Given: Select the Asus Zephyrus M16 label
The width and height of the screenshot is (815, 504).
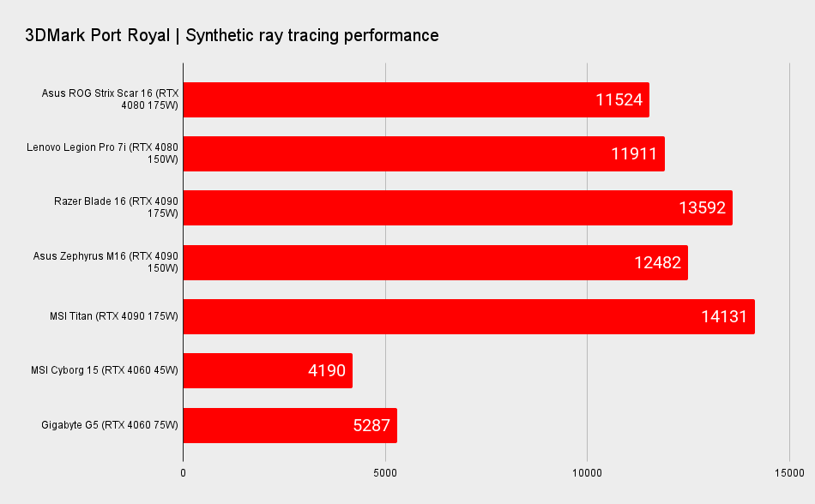Looking at the screenshot, I should point(106,262).
